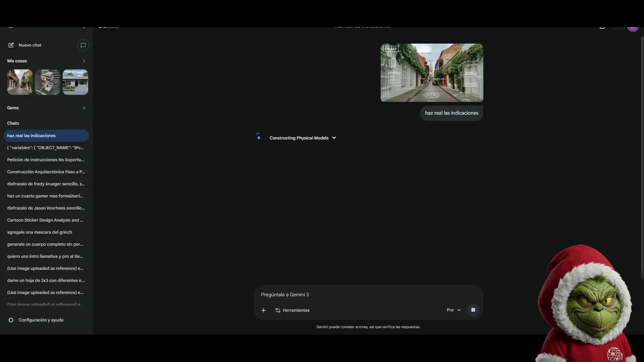Stop the response with stop button
This screenshot has height=362, width=644.
(473, 310)
